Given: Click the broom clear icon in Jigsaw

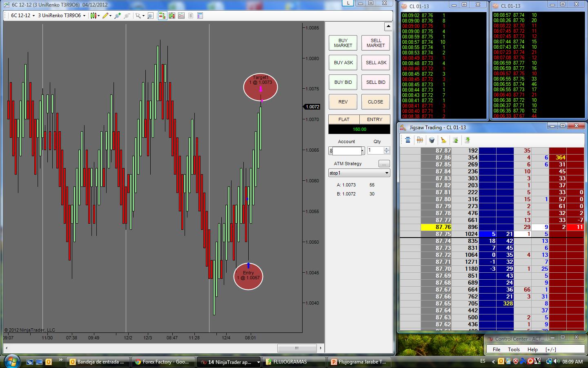Looking at the screenshot, I should click(443, 140).
